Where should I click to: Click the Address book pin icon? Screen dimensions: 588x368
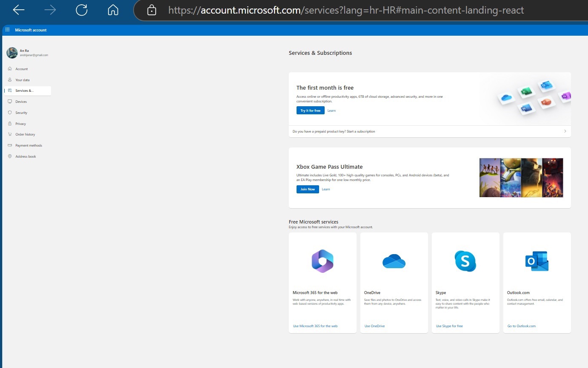pyautogui.click(x=10, y=156)
